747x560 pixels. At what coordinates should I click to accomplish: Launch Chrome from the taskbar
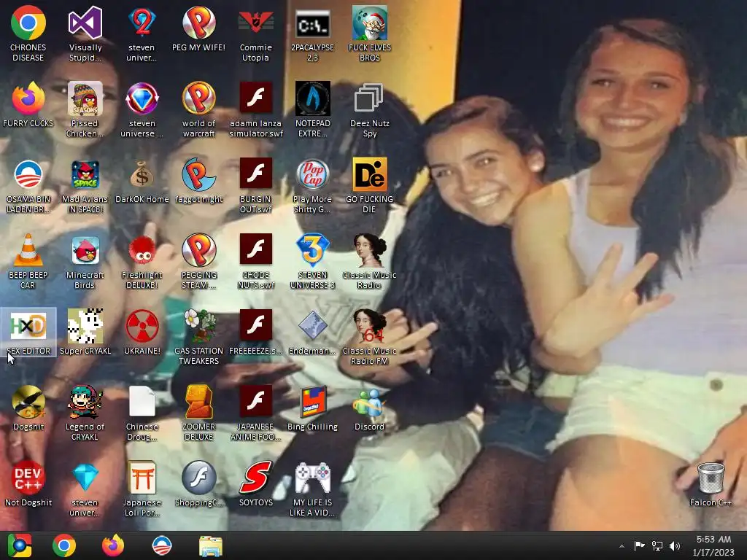64,545
